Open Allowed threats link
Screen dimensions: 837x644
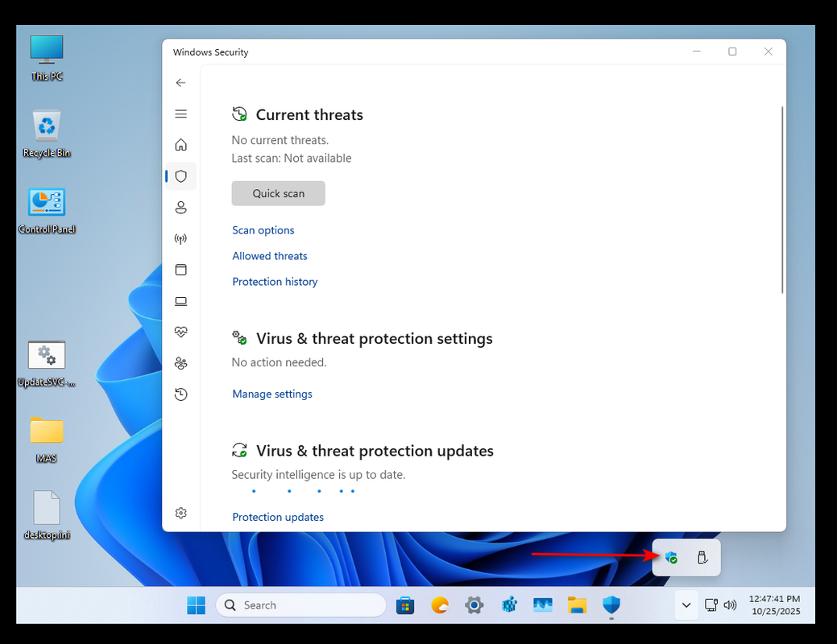point(270,255)
